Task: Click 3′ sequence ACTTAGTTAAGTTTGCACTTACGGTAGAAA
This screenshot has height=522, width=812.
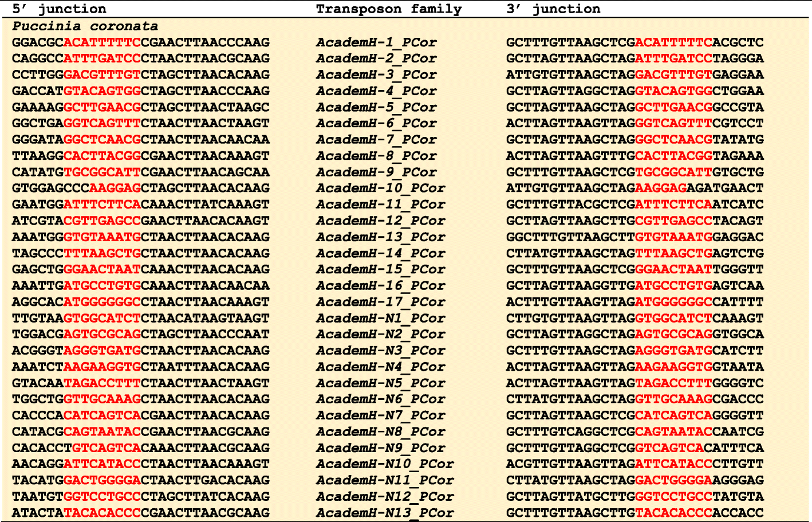Action: [x=635, y=156]
